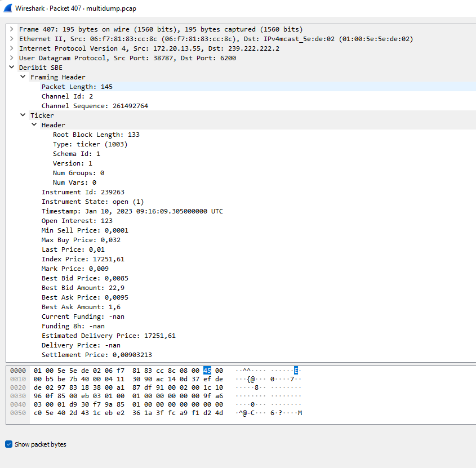Click highlighted ASCII character E in bytes pane

pos(296,371)
